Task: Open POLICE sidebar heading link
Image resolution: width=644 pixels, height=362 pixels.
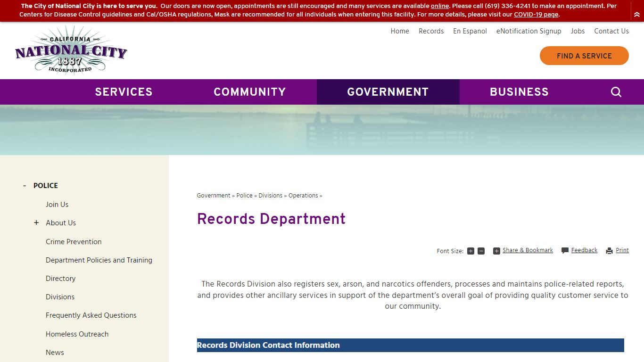Action: [46, 186]
